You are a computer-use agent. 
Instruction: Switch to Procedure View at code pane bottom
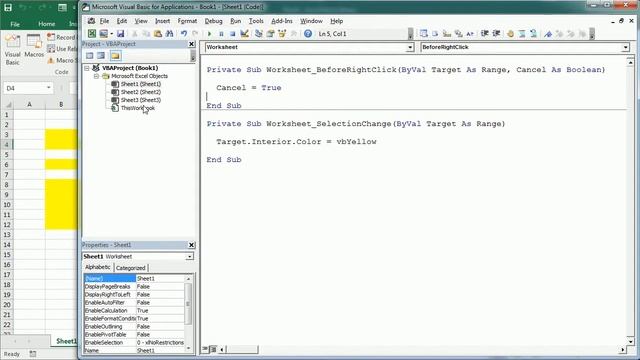[205, 349]
